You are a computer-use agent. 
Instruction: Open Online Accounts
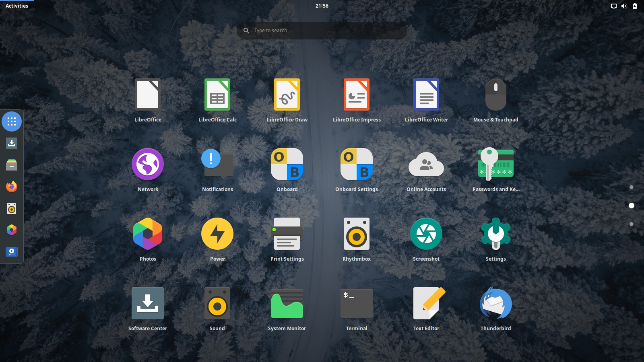[426, 164]
